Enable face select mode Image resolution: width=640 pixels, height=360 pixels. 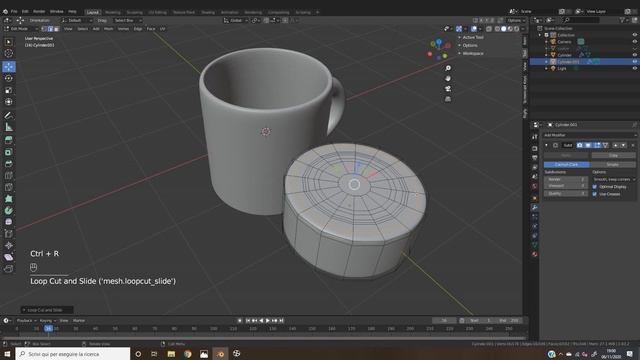[x=56, y=29]
